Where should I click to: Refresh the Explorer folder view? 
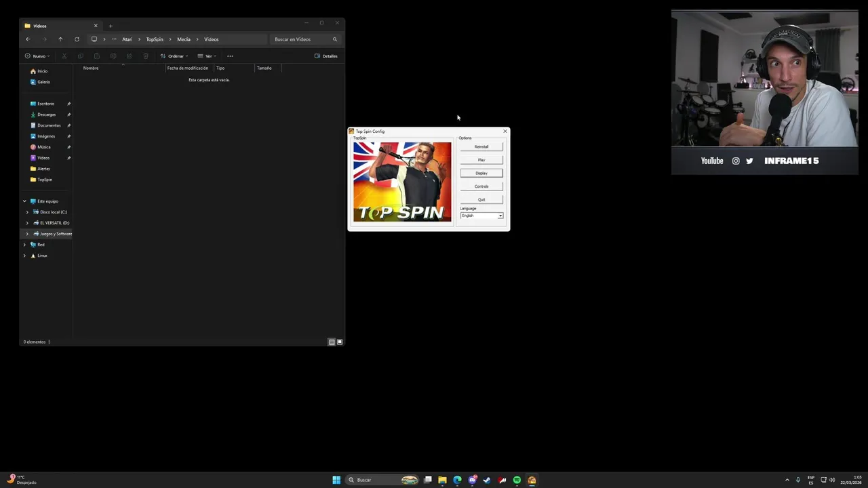tap(77, 39)
